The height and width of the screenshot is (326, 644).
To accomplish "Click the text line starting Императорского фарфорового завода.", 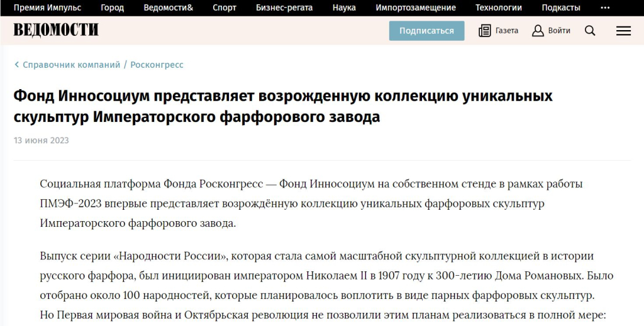I will (138, 224).
